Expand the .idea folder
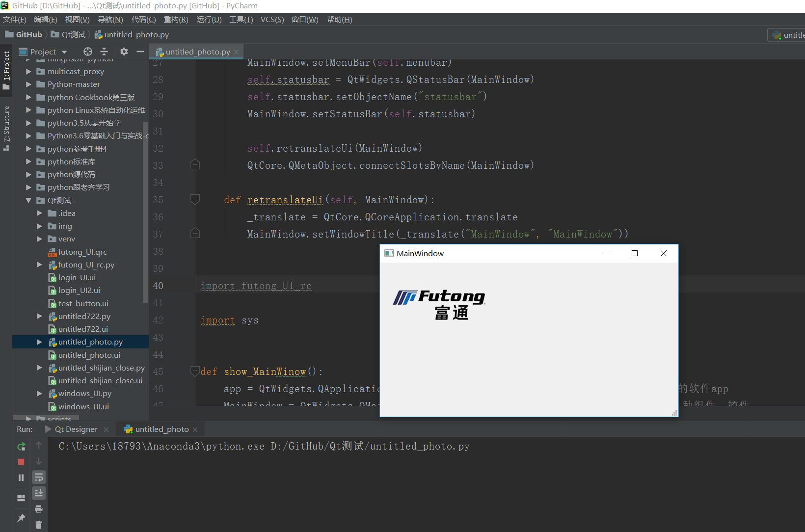This screenshot has width=805, height=532. pyautogui.click(x=39, y=213)
